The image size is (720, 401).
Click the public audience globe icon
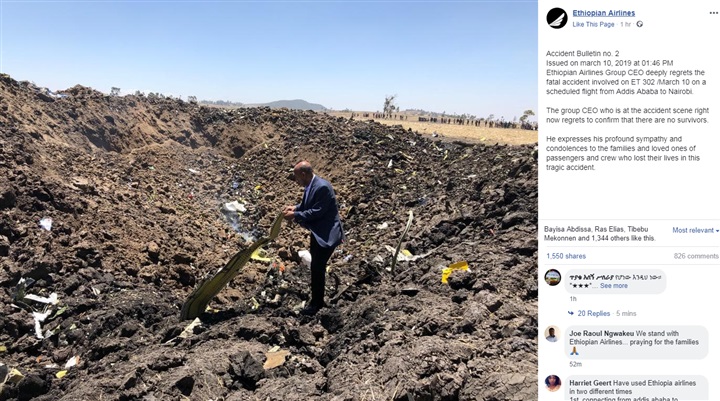pyautogui.click(x=640, y=24)
